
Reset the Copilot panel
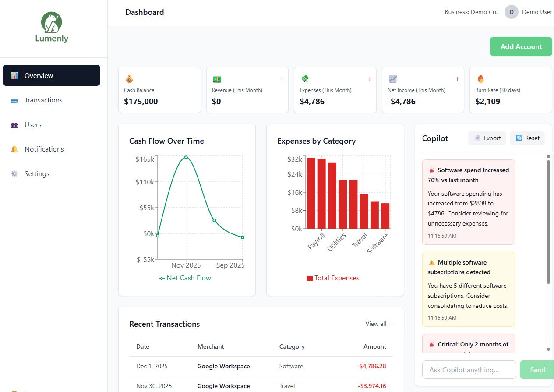[x=527, y=138]
